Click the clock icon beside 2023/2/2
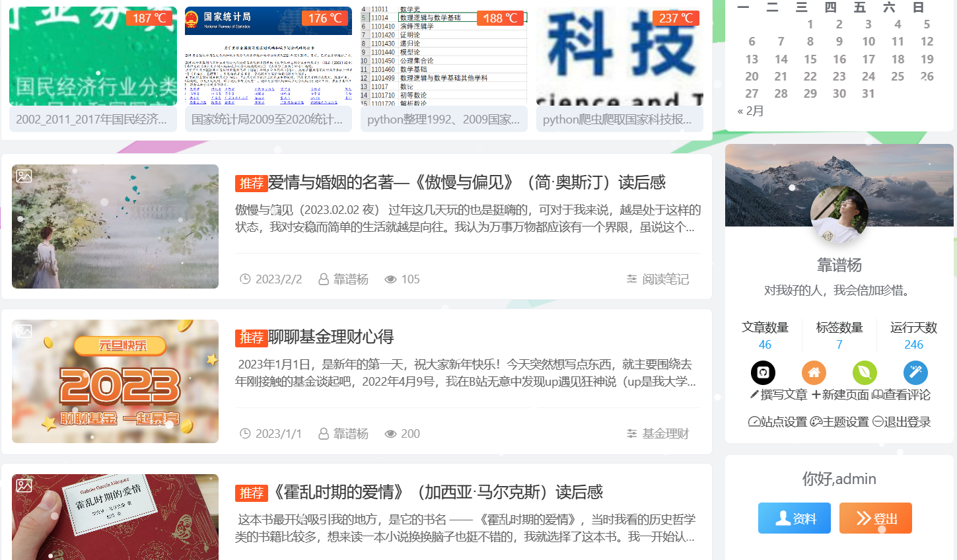The height and width of the screenshot is (560, 957). (x=245, y=279)
